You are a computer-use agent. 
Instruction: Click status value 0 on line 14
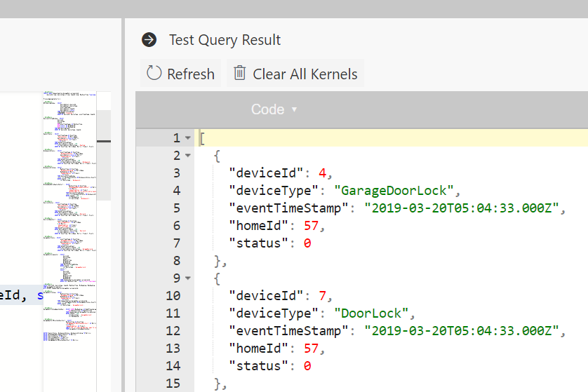pyautogui.click(x=307, y=366)
